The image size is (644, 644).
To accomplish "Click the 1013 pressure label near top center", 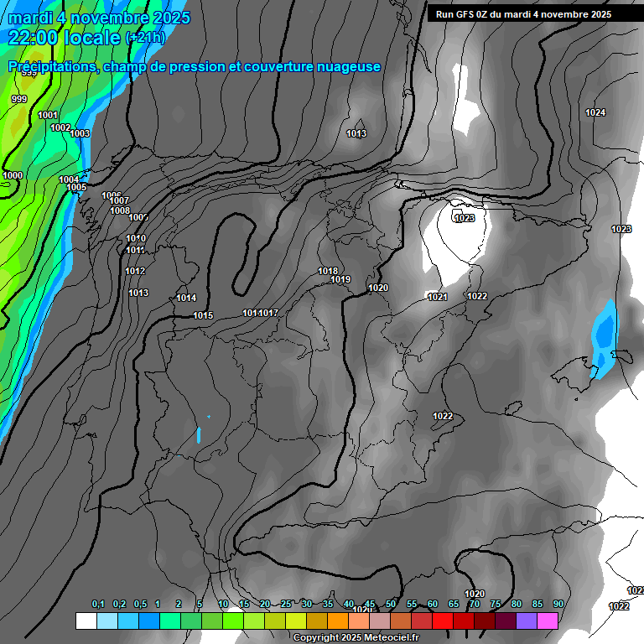I will [x=356, y=133].
